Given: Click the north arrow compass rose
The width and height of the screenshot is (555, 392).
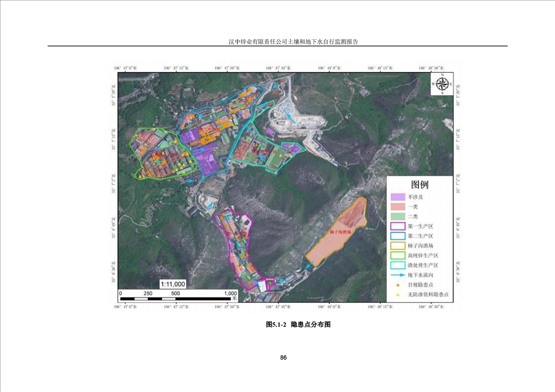Looking at the screenshot, I should click(x=442, y=84).
